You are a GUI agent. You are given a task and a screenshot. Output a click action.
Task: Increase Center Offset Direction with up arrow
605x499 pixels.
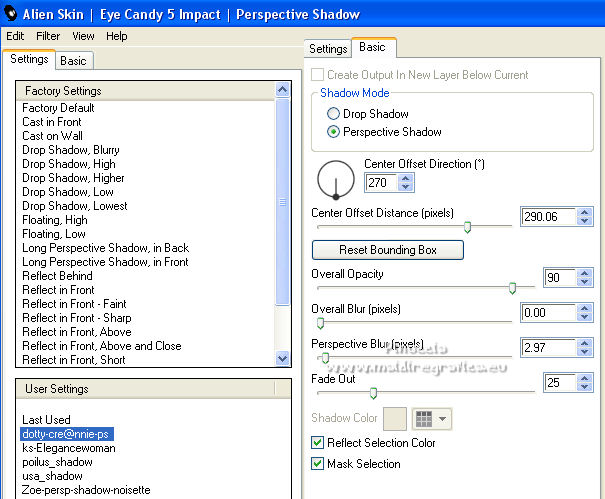coord(406,178)
